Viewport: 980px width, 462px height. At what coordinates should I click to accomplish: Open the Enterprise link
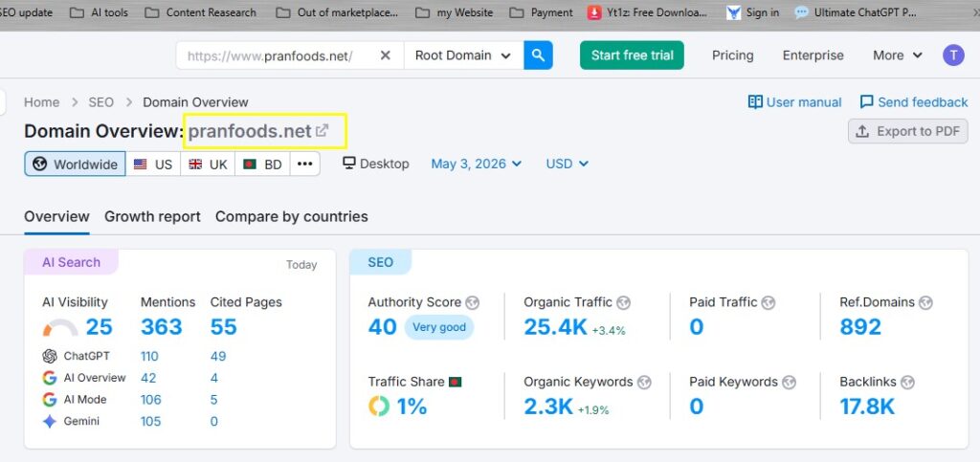pos(813,55)
